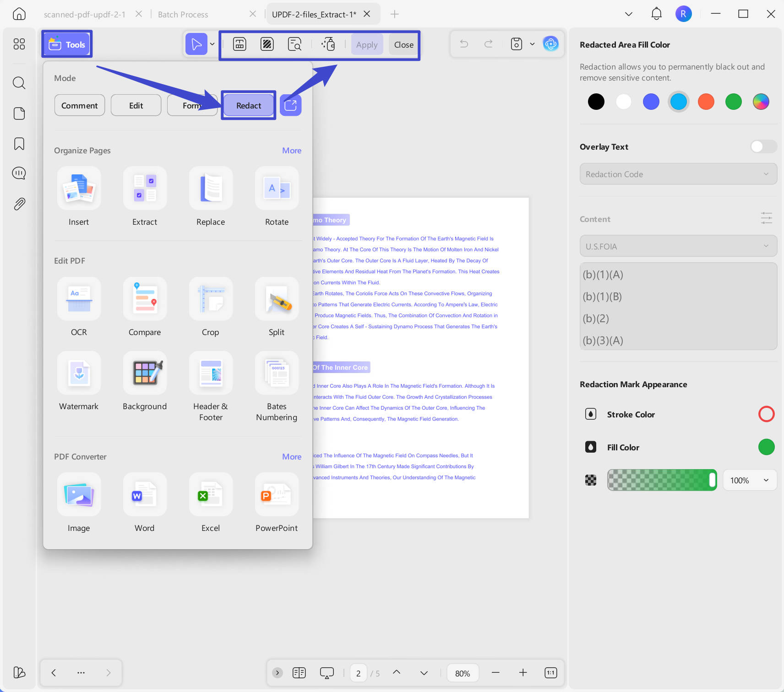The image size is (784, 692).
Task: Choose orange redacted area fill color
Action: pos(706,102)
